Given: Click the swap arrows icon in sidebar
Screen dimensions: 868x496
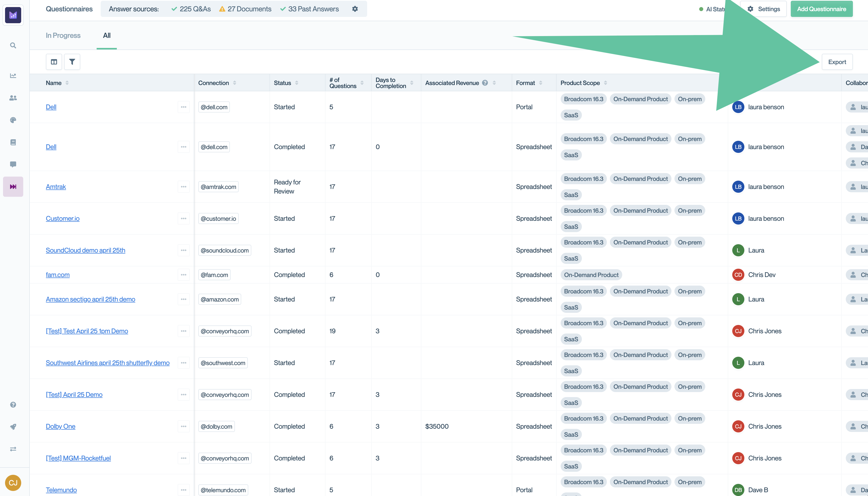Looking at the screenshot, I should tap(13, 449).
